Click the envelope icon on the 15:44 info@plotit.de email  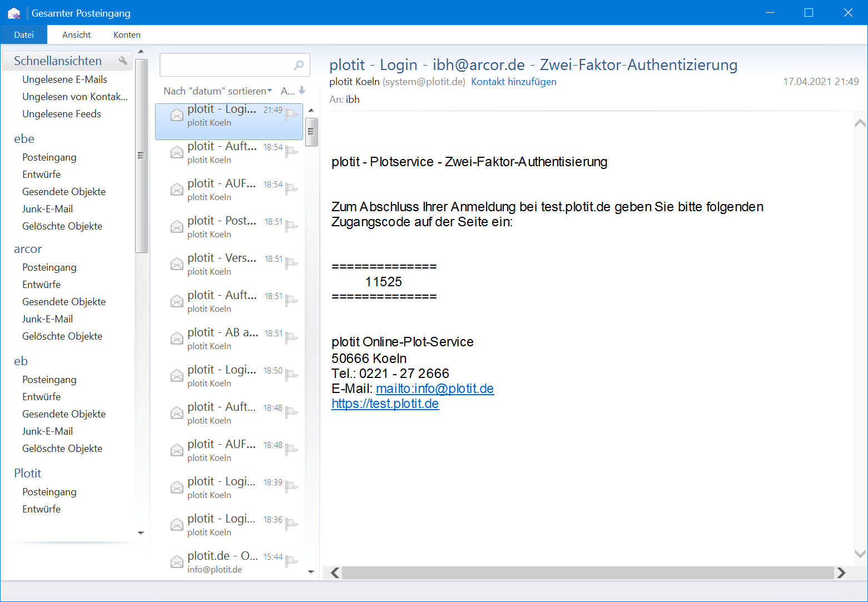[x=176, y=561]
